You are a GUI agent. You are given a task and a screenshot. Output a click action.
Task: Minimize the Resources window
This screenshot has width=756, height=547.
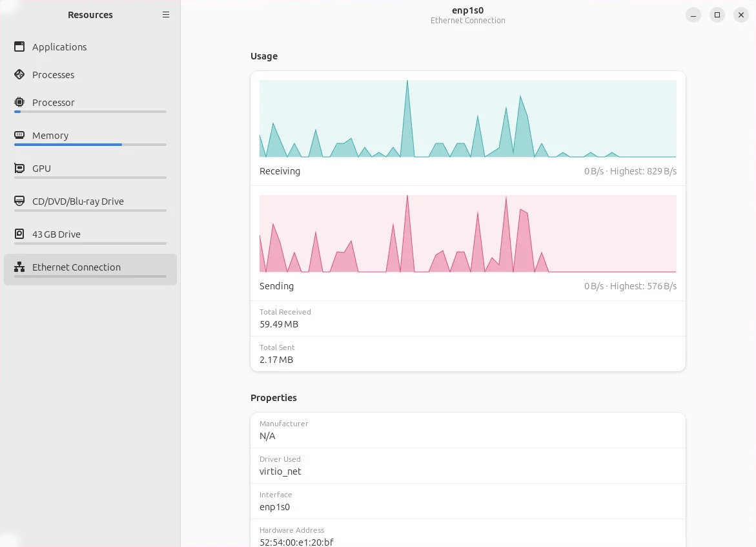(693, 15)
